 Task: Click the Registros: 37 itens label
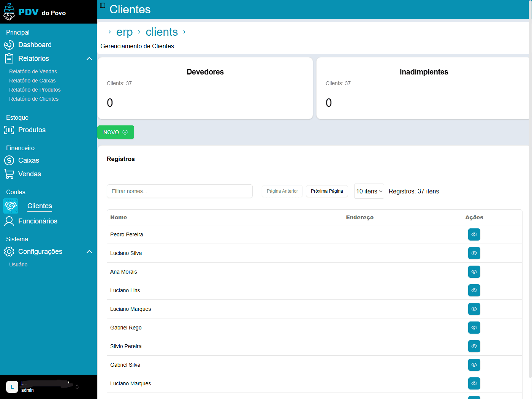point(414,191)
